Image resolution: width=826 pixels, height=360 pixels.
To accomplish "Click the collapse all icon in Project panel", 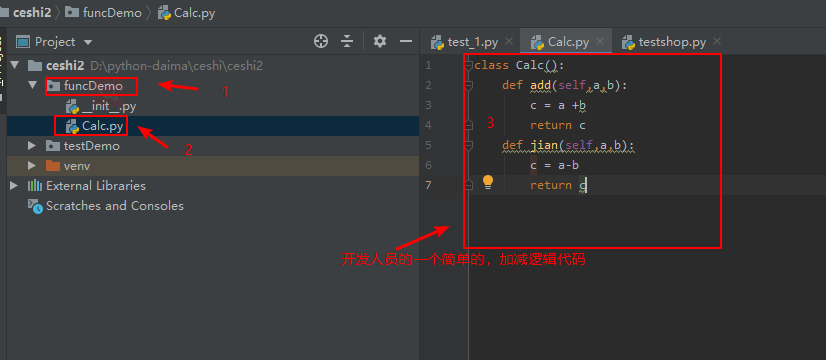I will [347, 41].
